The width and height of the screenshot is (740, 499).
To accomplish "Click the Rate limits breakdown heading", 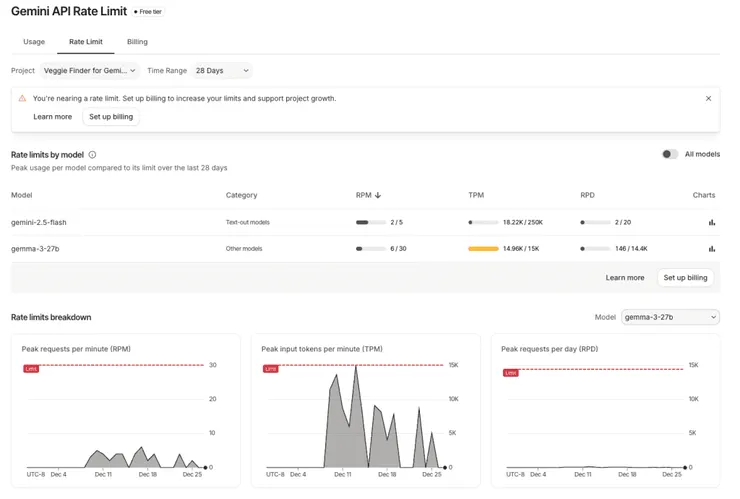I will click(x=51, y=317).
